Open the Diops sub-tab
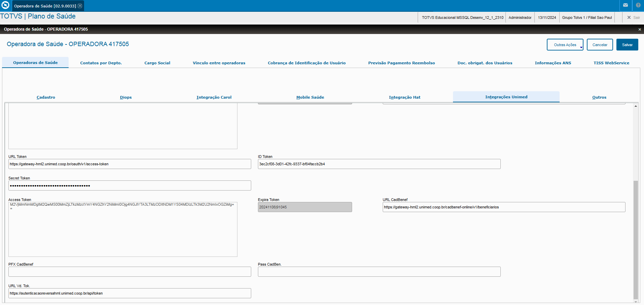The height and width of the screenshot is (305, 644). (x=126, y=97)
